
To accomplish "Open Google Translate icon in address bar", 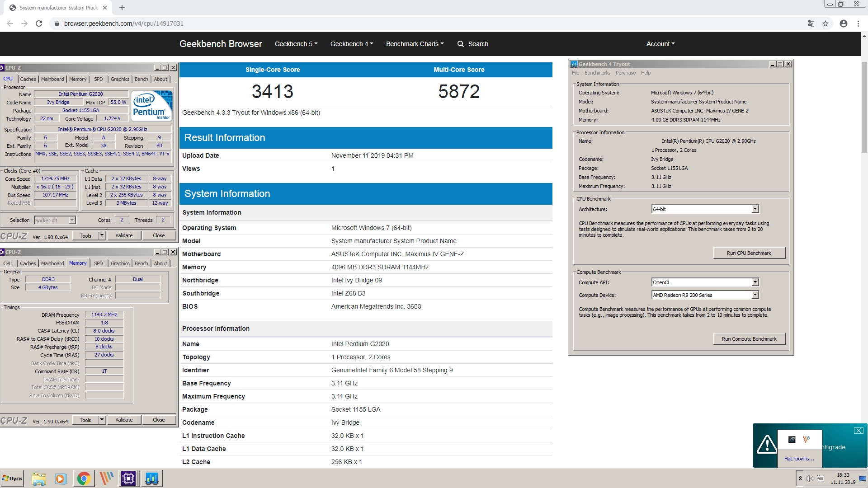I will click(811, 23).
